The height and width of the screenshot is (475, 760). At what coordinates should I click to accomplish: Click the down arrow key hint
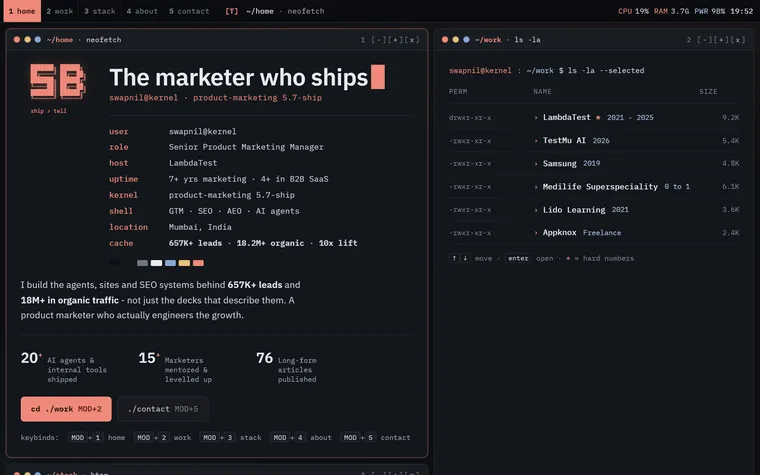pyautogui.click(x=465, y=258)
